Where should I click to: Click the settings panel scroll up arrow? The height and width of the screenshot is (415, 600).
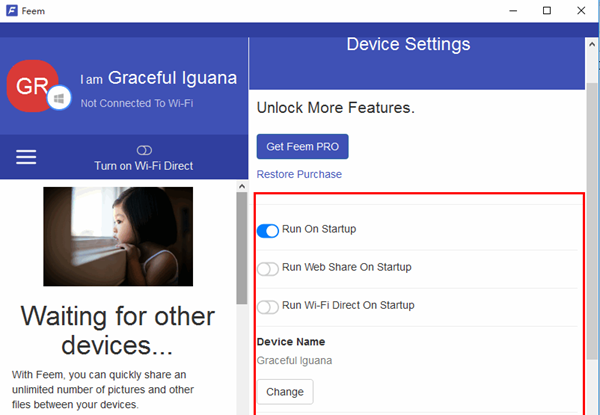pos(592,44)
